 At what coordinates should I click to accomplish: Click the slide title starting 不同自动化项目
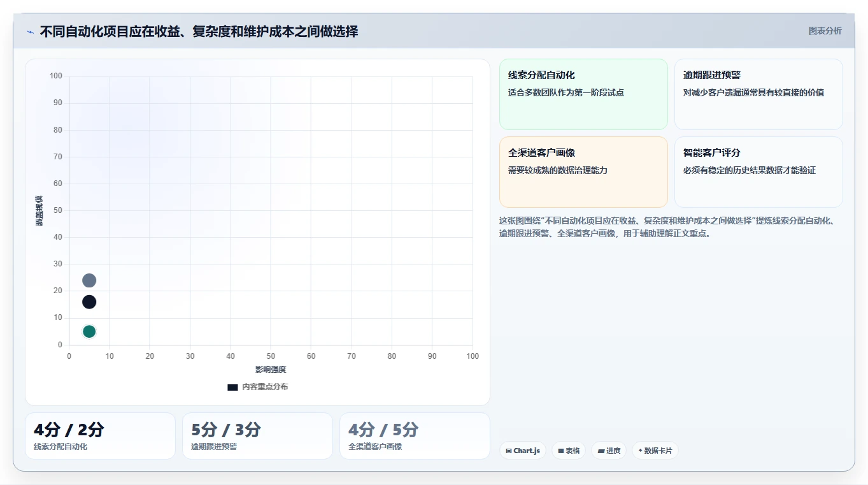(199, 31)
